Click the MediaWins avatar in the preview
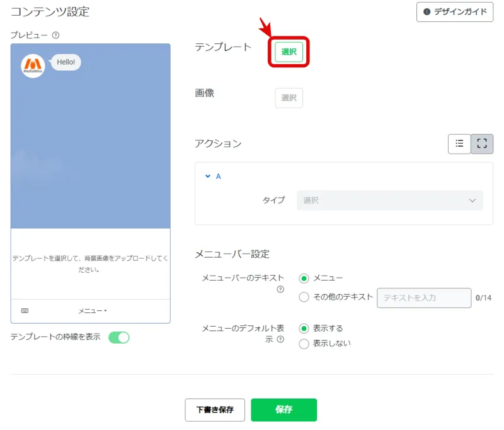The width and height of the screenshot is (504, 430). click(x=33, y=65)
